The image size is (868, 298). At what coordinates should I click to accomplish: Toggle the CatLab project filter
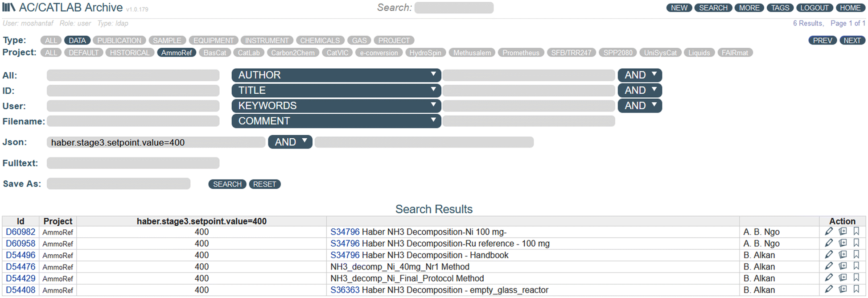249,53
